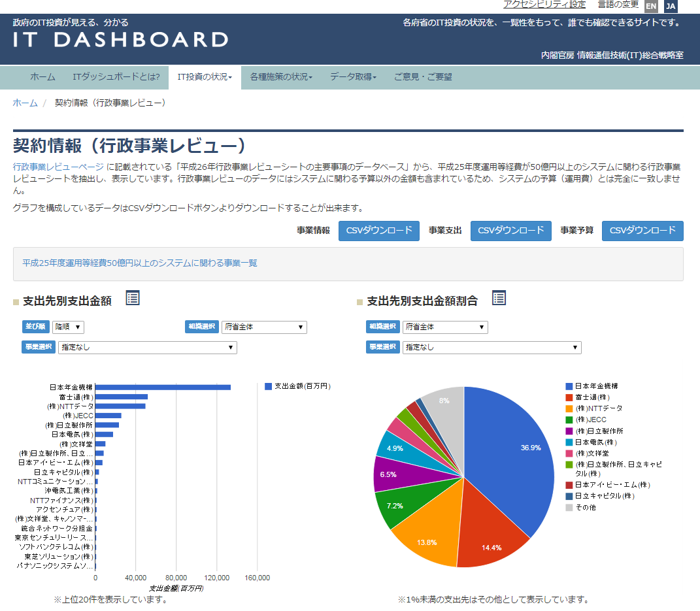Click 日本年金機構 blue legend swatch in pie chart

pos(569,386)
